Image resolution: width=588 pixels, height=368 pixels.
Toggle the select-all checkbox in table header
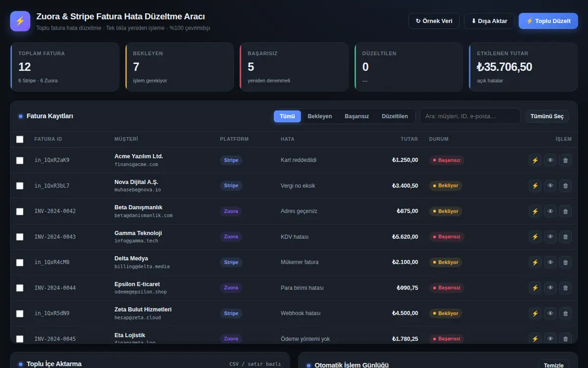pyautogui.click(x=20, y=139)
